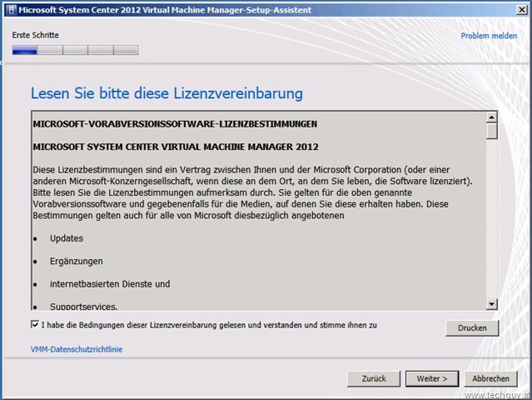The width and height of the screenshot is (532, 400).
Task: Go back with the Zurück button
Action: 374,378
